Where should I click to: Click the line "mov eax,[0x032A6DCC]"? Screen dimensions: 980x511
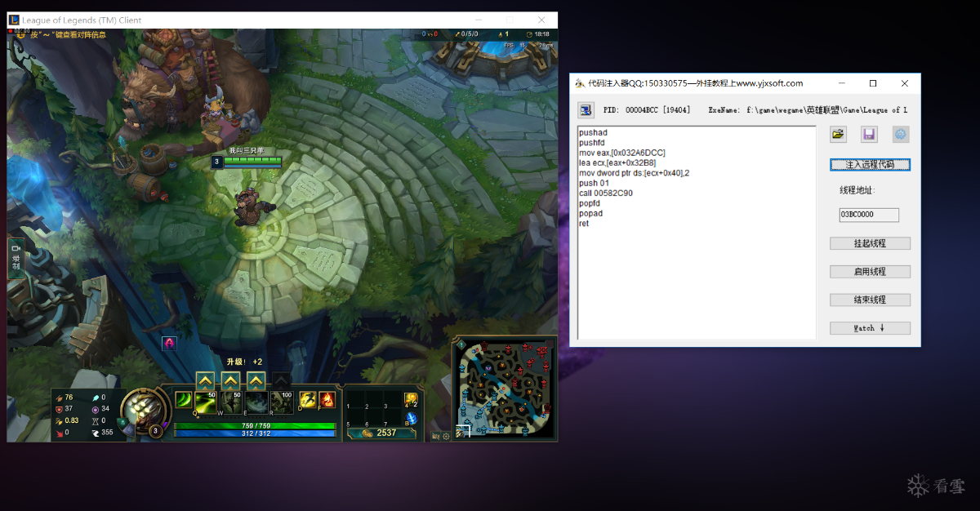(x=622, y=153)
